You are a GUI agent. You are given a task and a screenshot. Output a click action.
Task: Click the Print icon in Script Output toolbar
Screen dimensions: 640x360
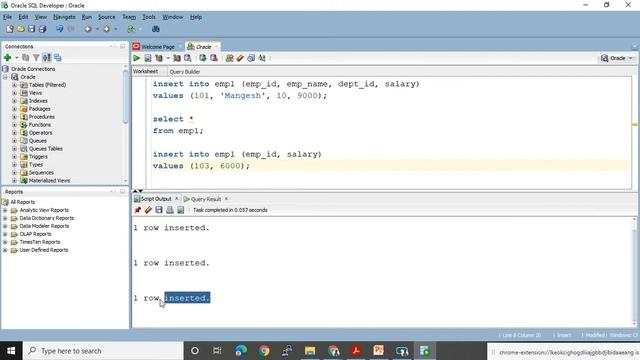click(170, 210)
